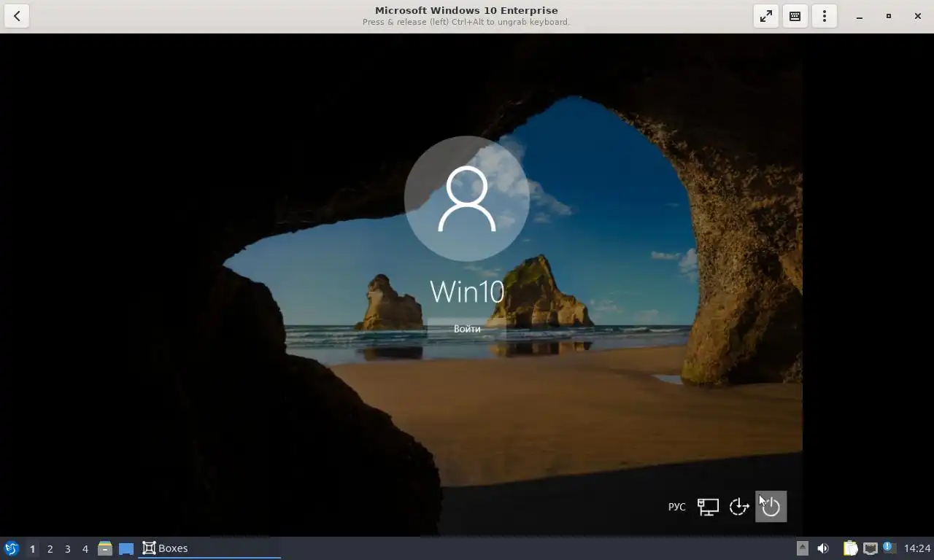934x560 pixels.
Task: Open the clipboard manager tray icon
Action: 851,548
